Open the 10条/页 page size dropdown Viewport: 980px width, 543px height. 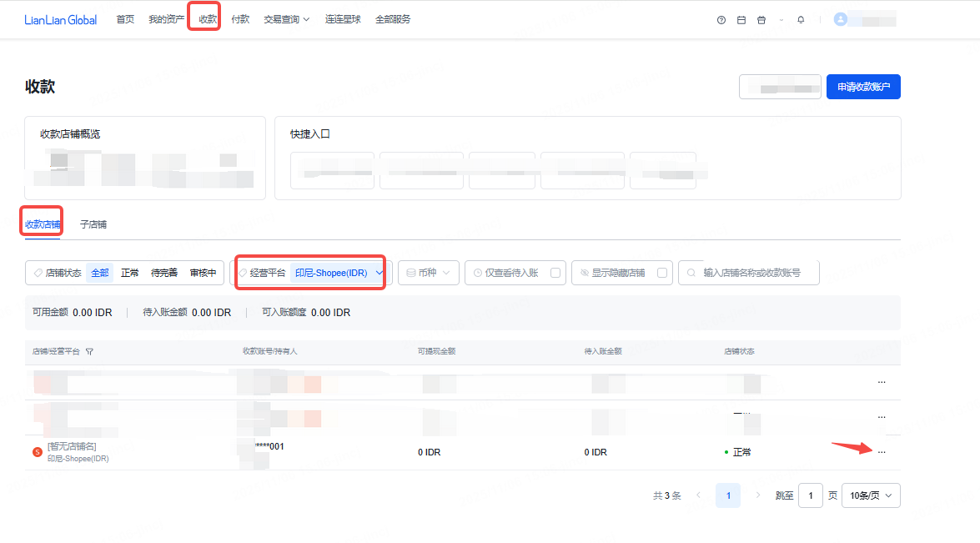tap(871, 495)
